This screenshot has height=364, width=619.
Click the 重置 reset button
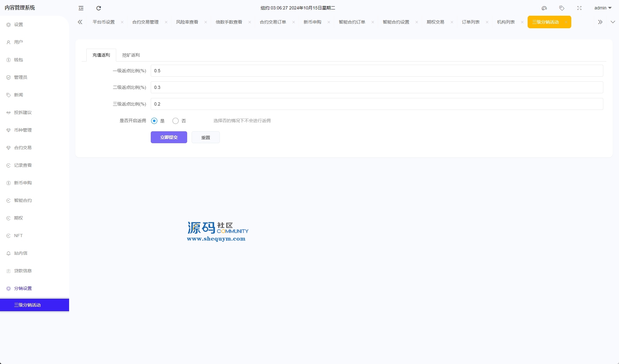206,138
